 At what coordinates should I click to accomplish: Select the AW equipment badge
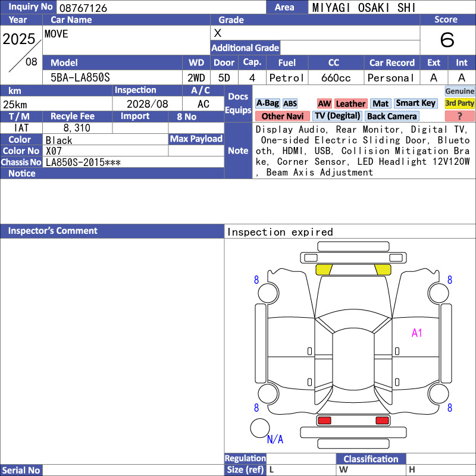[x=324, y=104]
